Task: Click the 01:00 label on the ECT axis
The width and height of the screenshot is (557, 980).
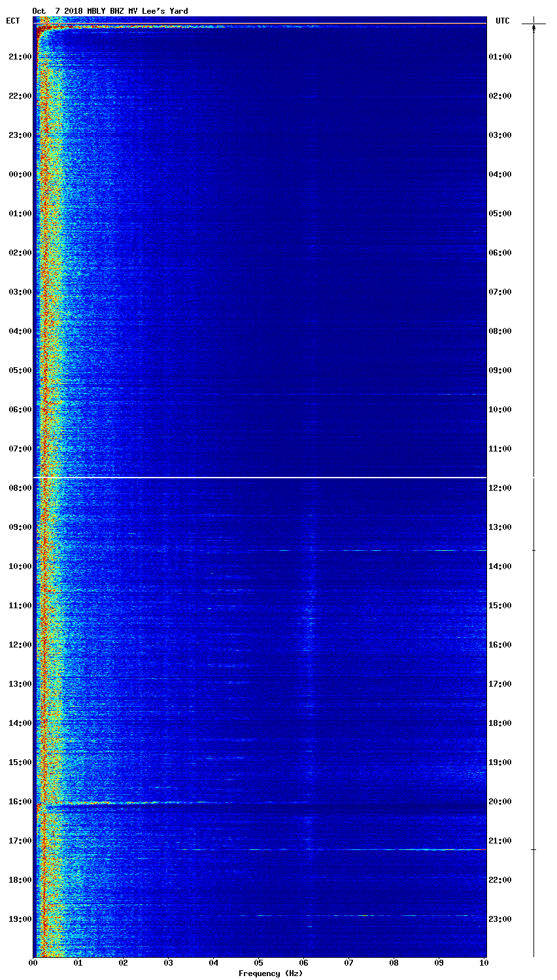Action: click(x=20, y=214)
